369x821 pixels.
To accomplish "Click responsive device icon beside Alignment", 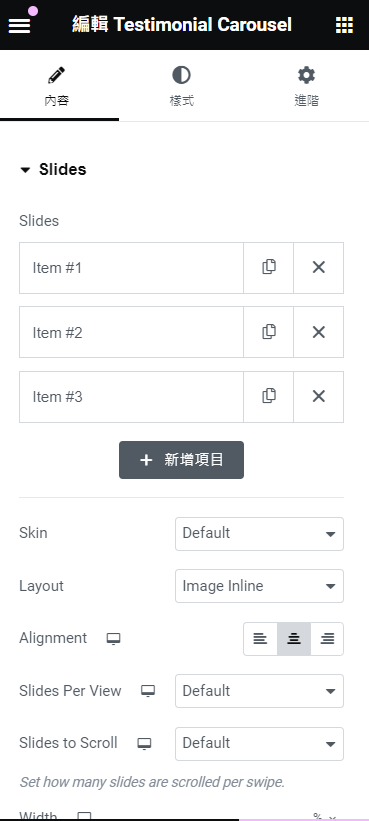I will [x=114, y=639].
